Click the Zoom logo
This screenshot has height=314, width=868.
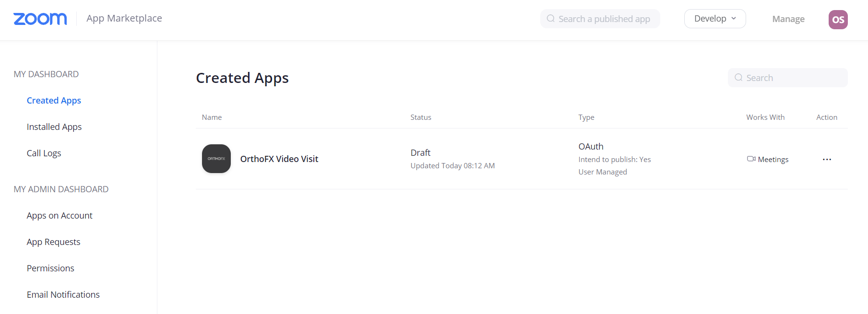click(40, 19)
